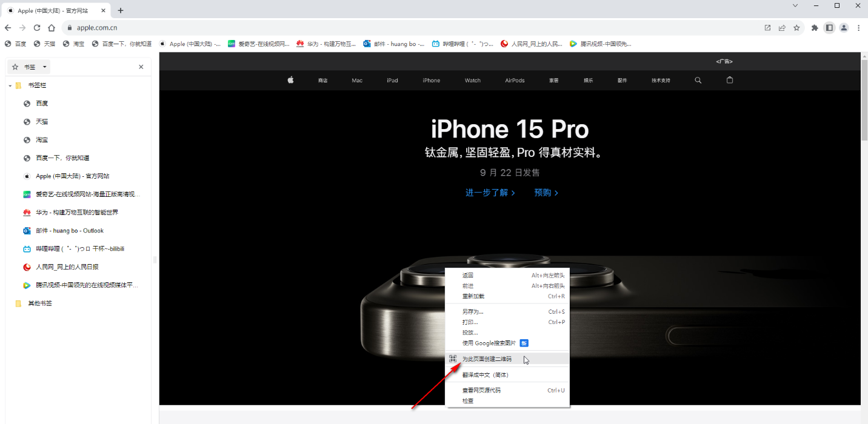Bookmark this page with the star icon
868x424 pixels.
pyautogui.click(x=796, y=28)
